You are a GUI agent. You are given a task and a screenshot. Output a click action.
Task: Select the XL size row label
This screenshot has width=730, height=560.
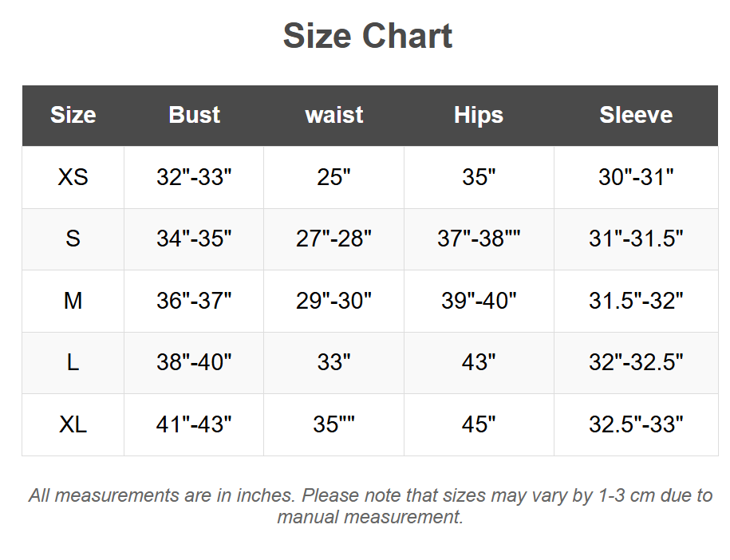pos(73,424)
